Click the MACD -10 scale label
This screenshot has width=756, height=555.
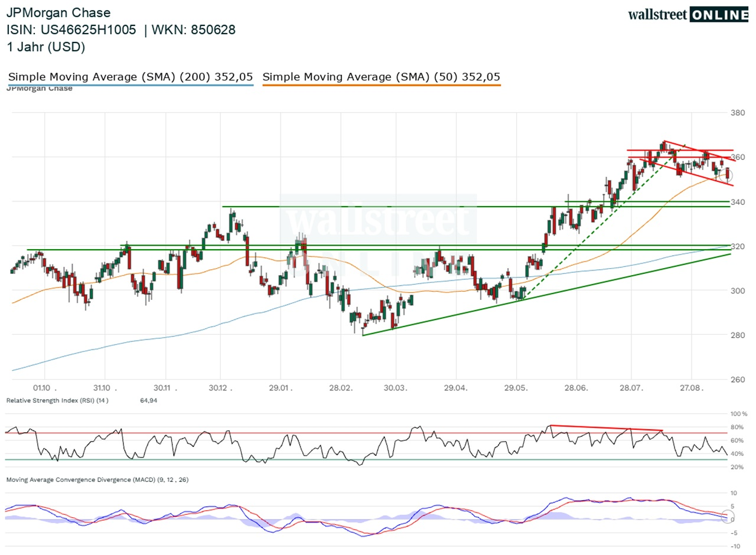point(736,546)
